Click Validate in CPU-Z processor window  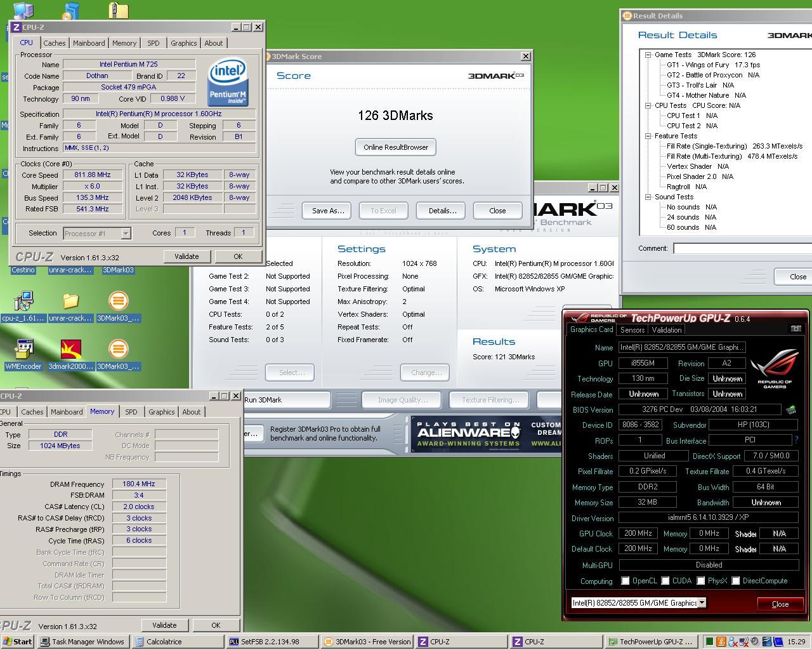187,256
